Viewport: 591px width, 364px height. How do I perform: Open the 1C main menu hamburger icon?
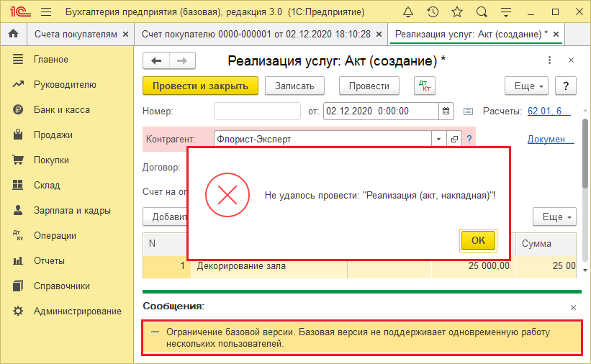(46, 12)
